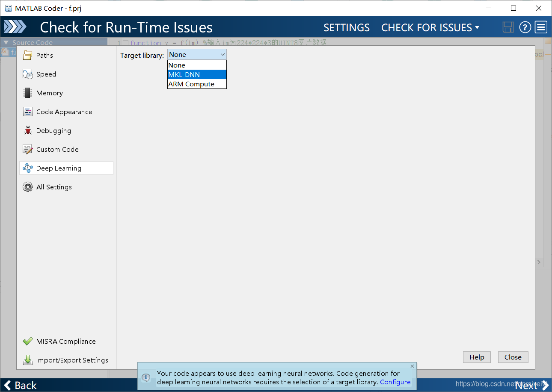Click the Deep Learning network icon
Screen dimensions: 552x392
(x=28, y=168)
